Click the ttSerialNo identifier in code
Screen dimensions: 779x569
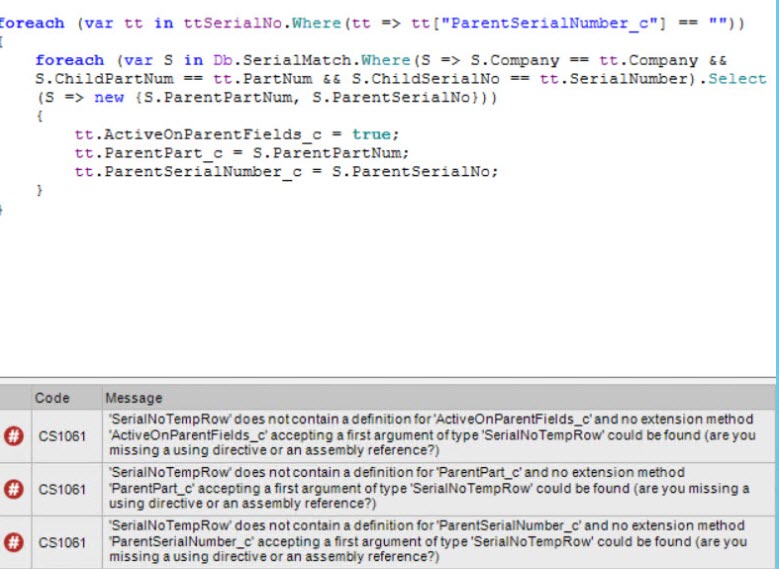pyautogui.click(x=233, y=23)
